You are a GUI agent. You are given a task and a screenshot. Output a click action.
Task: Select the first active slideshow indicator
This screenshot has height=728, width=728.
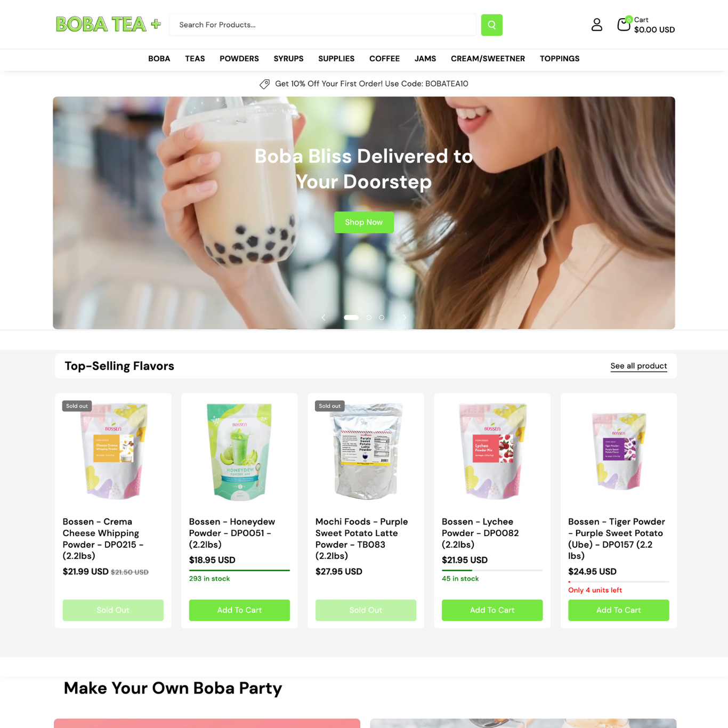click(x=351, y=318)
